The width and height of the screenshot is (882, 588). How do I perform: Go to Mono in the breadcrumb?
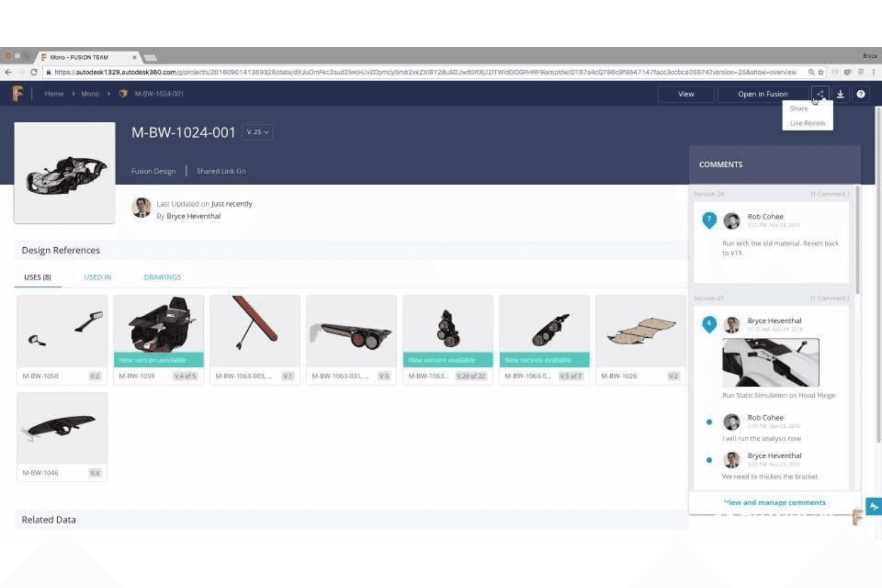click(90, 94)
